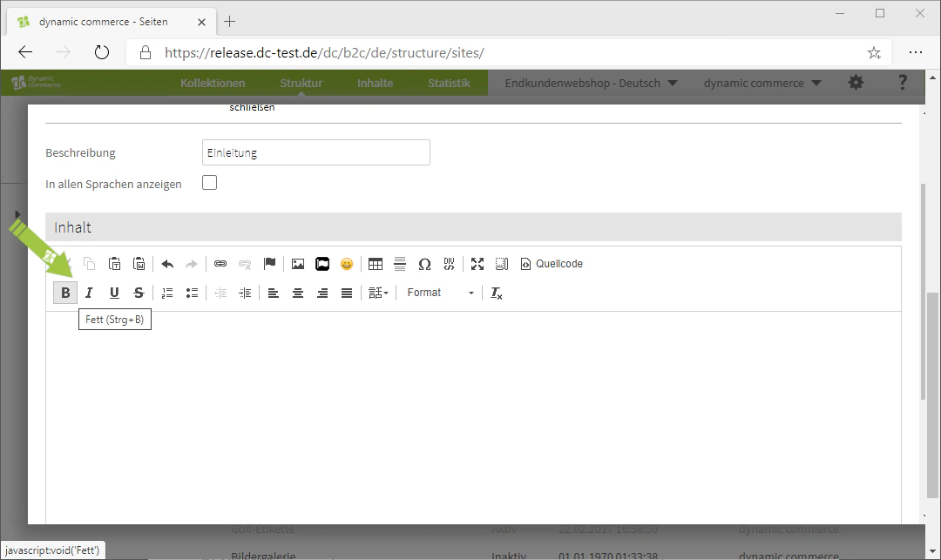Maximize the editor area
The height and width of the screenshot is (560, 941).
point(477,264)
